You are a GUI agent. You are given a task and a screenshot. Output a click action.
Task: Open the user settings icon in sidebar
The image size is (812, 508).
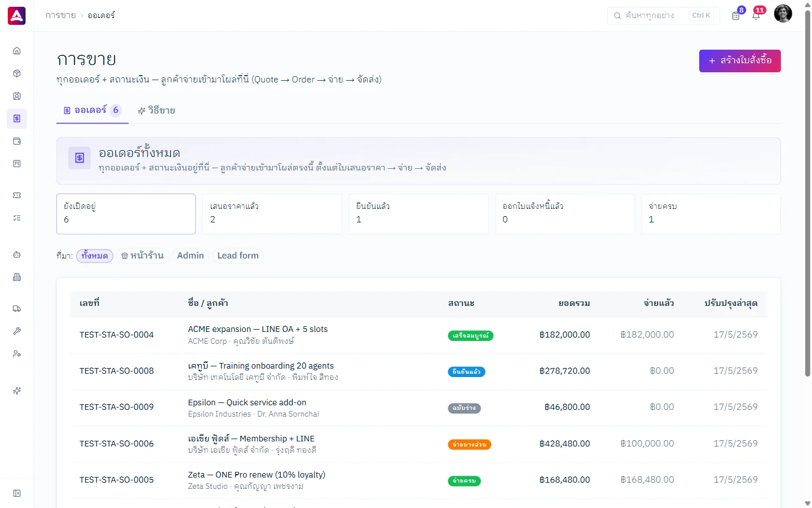click(17, 354)
